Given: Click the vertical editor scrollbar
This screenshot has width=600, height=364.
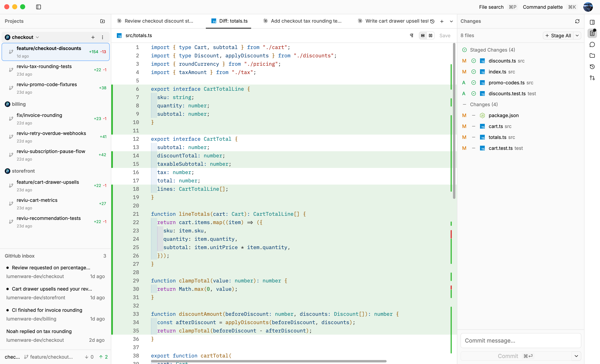Looking at the screenshot, I should [x=454, y=121].
